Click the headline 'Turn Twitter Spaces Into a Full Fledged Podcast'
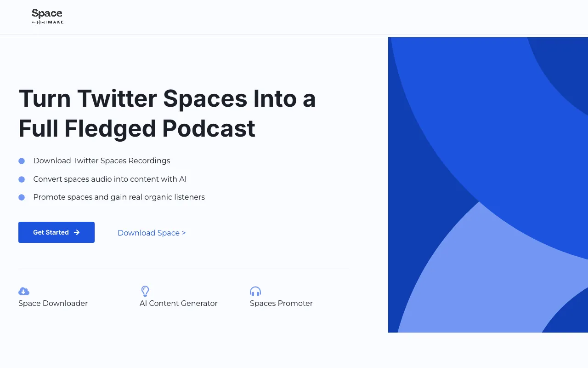This screenshot has width=588, height=368. [167, 113]
